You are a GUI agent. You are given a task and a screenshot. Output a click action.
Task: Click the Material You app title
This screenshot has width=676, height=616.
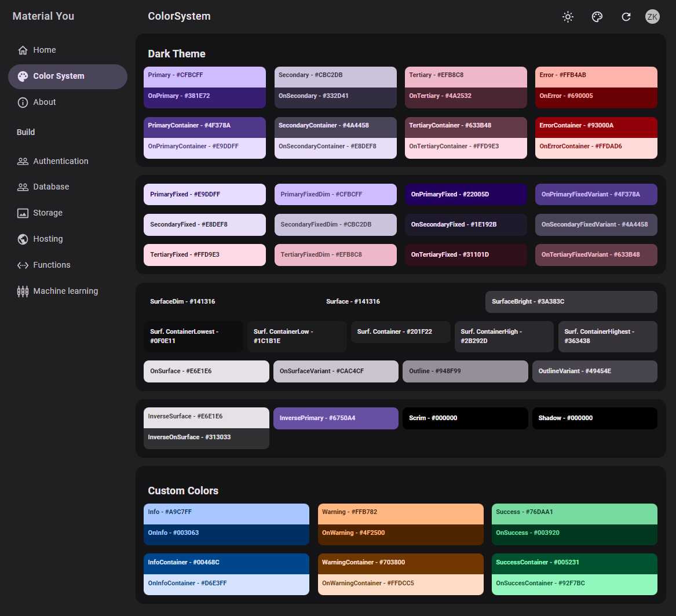[43, 16]
